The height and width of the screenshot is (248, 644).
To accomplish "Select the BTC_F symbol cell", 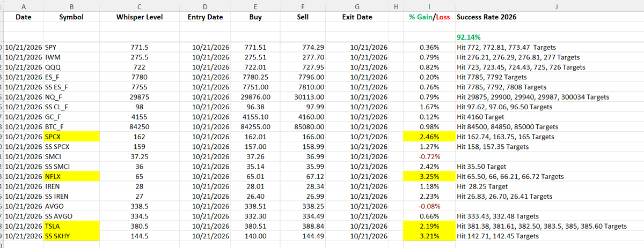I will [x=72, y=127].
